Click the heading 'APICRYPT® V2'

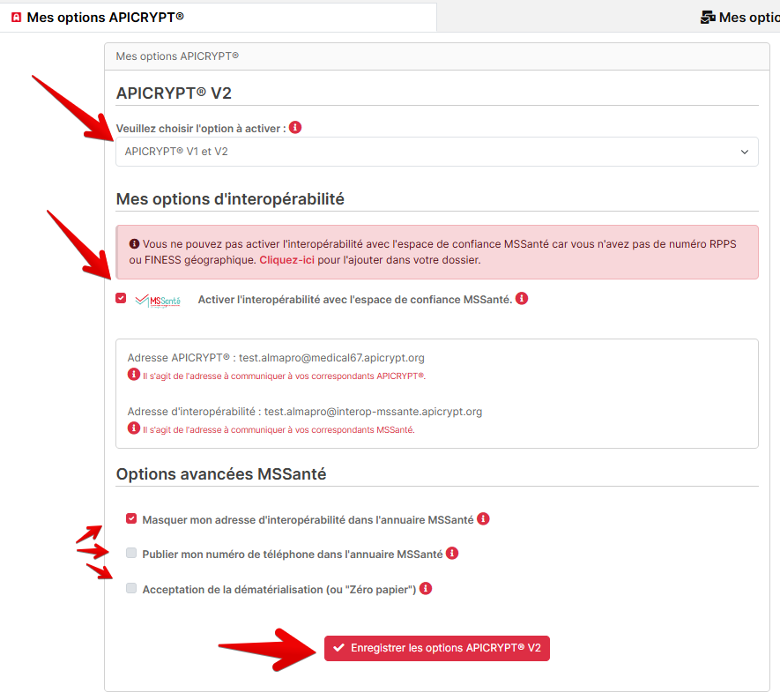pyautogui.click(x=174, y=93)
